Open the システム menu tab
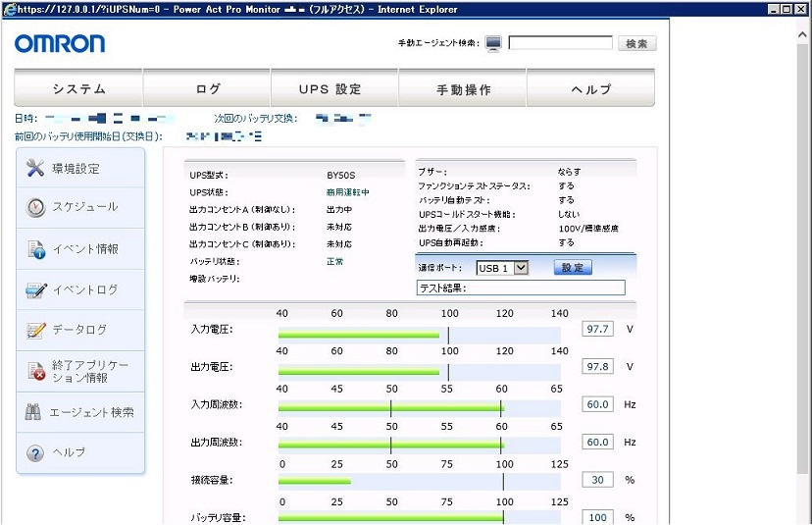 click(x=78, y=88)
